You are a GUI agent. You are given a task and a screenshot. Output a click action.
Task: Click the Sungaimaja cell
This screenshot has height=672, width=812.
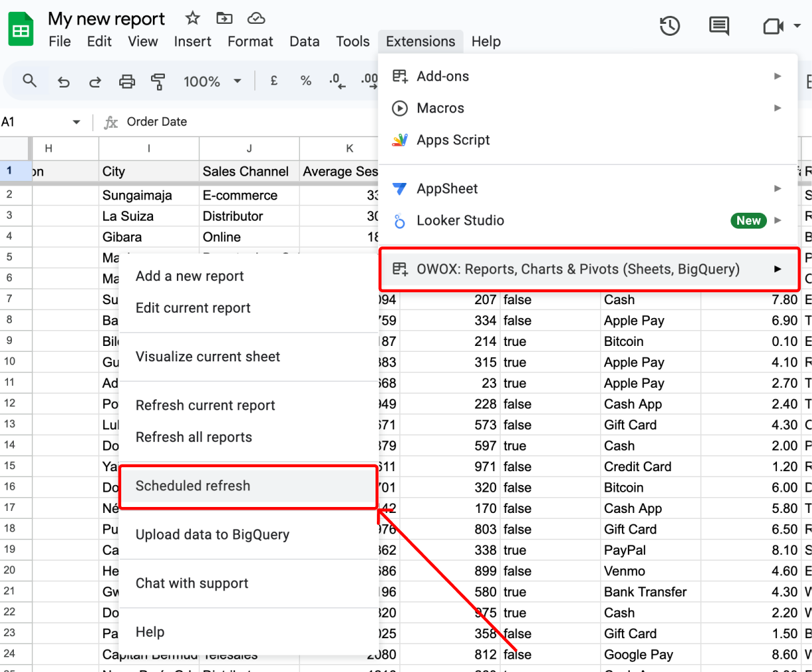(x=149, y=196)
